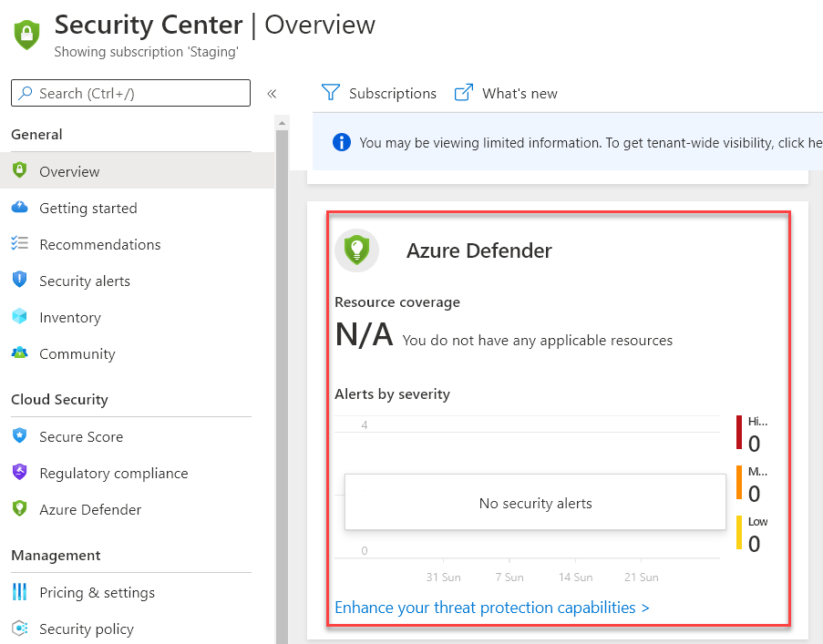Collapse the sidebar with double chevron

pos(271,94)
